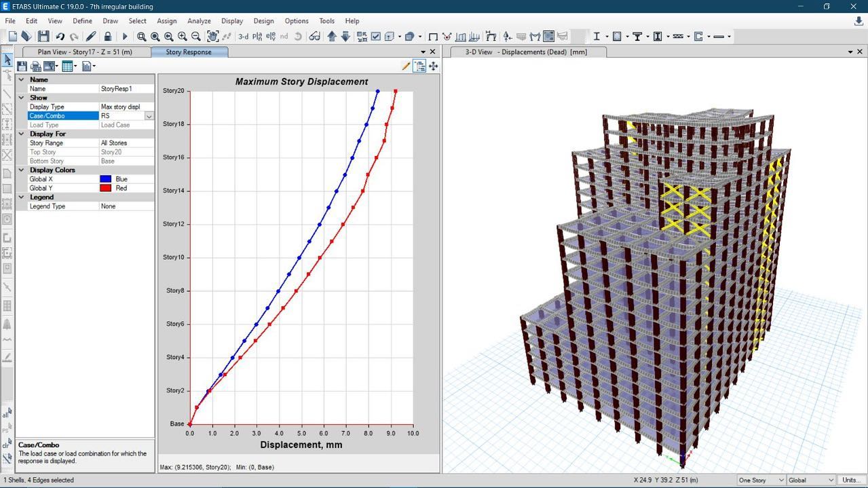This screenshot has width=868, height=488.
Task: Open the Case/Combo RS dropdown arrow
Action: (x=149, y=116)
